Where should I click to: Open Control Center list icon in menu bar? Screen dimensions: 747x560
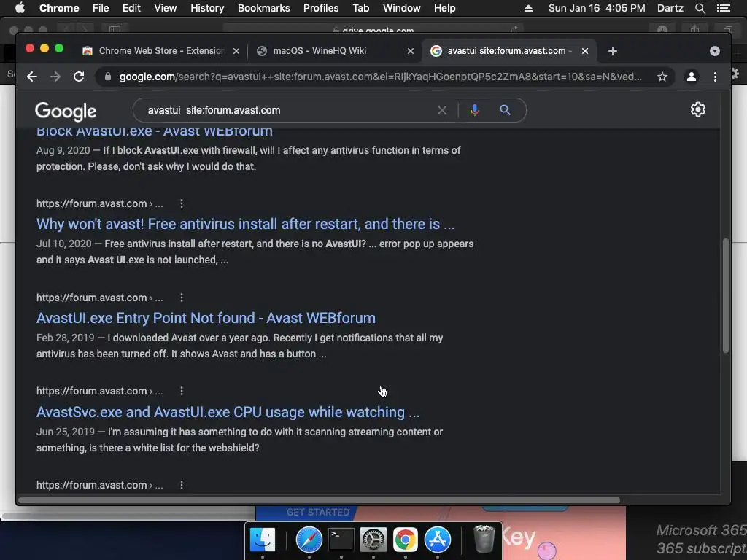pyautogui.click(x=723, y=8)
